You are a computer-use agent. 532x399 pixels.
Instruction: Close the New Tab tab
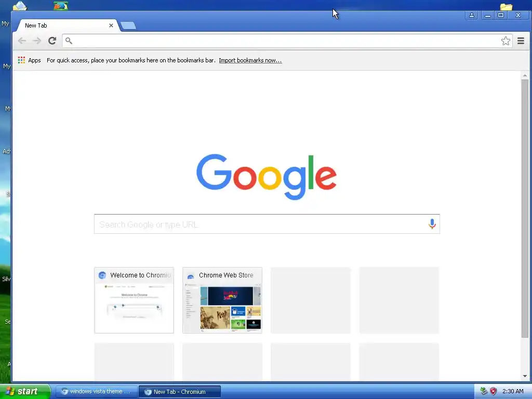(111, 25)
